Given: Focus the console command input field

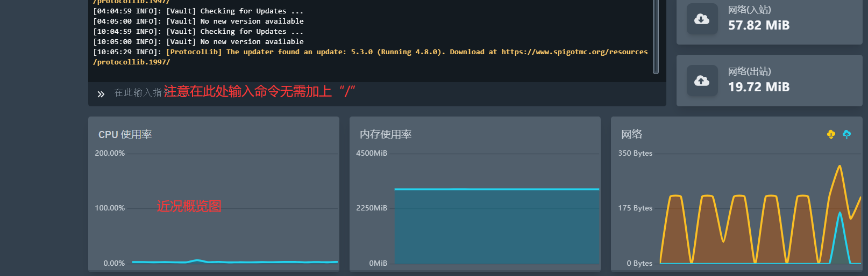Looking at the screenshot, I should [x=376, y=93].
